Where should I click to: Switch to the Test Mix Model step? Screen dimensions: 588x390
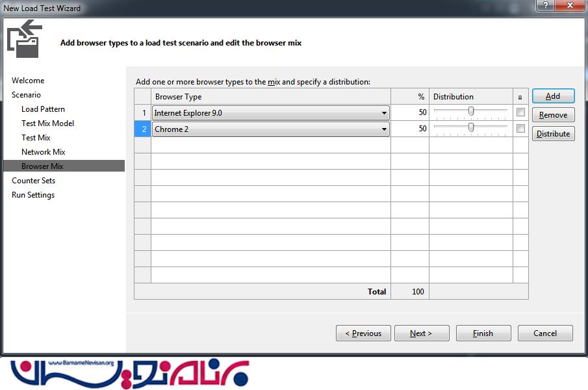(47, 123)
